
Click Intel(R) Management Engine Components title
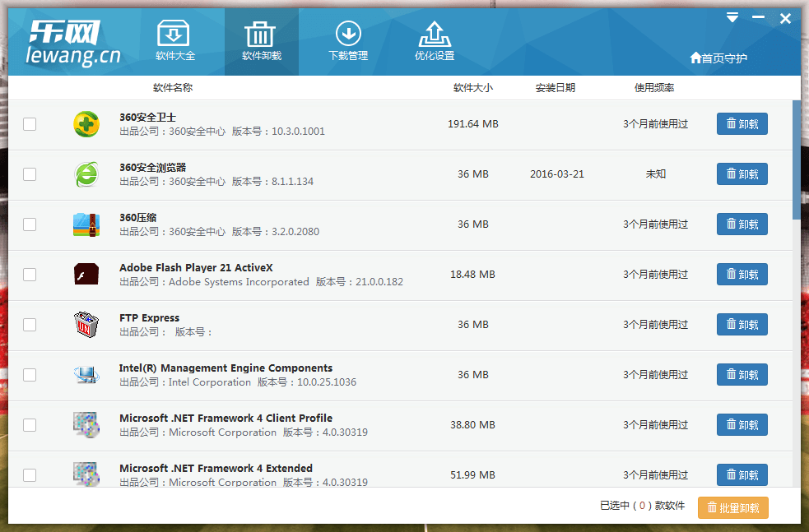(226, 368)
